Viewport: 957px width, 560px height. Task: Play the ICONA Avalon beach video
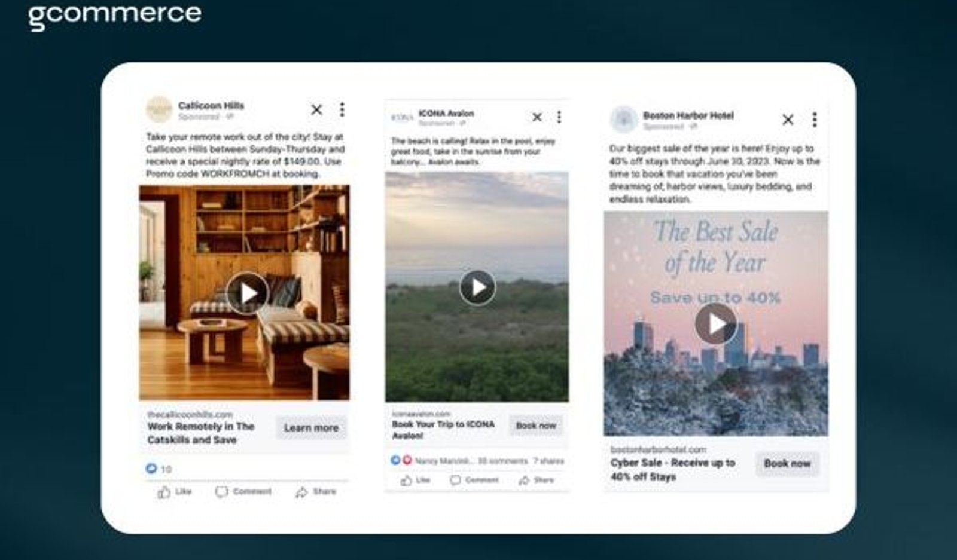477,287
